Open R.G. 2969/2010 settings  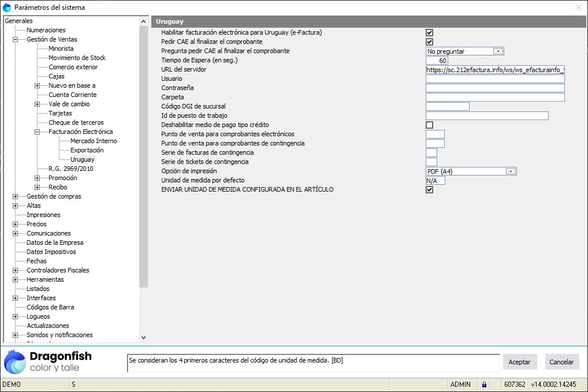tap(70, 169)
